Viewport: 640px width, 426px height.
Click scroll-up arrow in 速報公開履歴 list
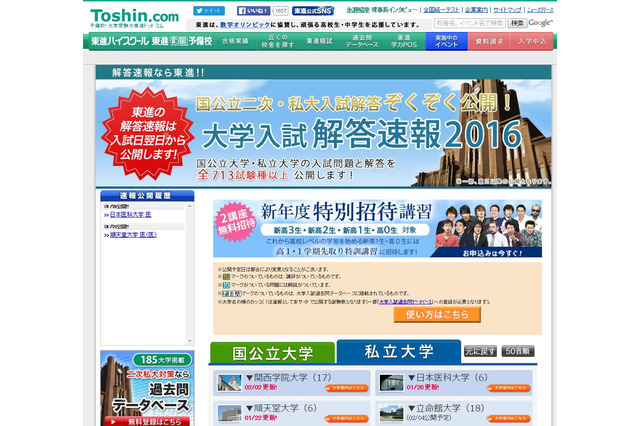pos(189,207)
